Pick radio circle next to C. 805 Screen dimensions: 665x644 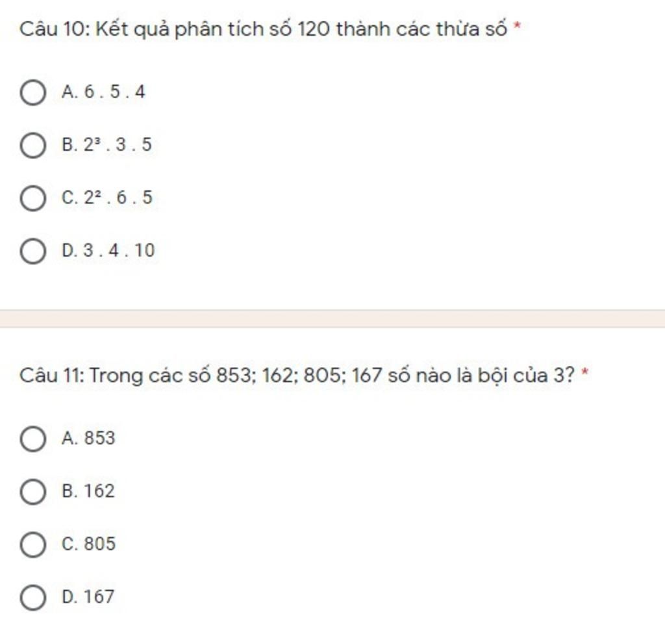pos(32,544)
